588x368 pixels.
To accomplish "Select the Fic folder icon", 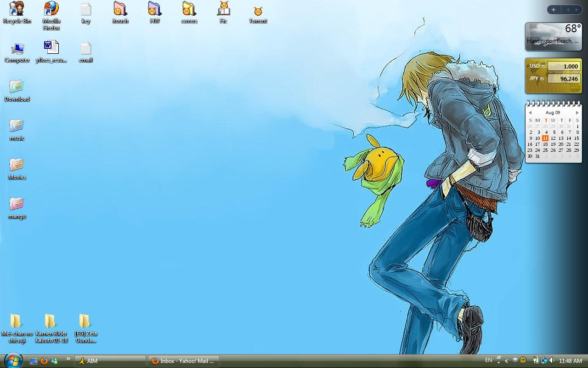I will [224, 12].
